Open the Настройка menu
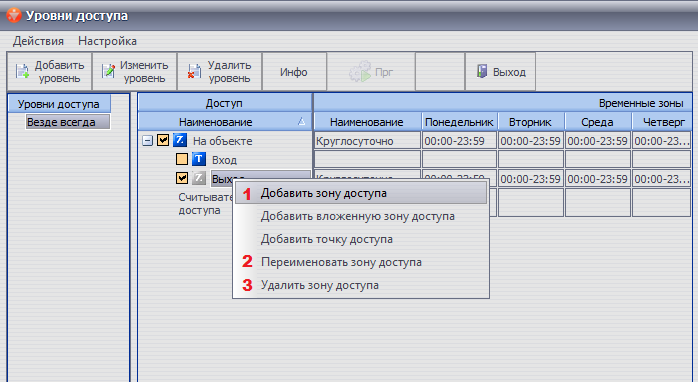Image resolution: width=698 pixels, height=382 pixels. tap(107, 41)
